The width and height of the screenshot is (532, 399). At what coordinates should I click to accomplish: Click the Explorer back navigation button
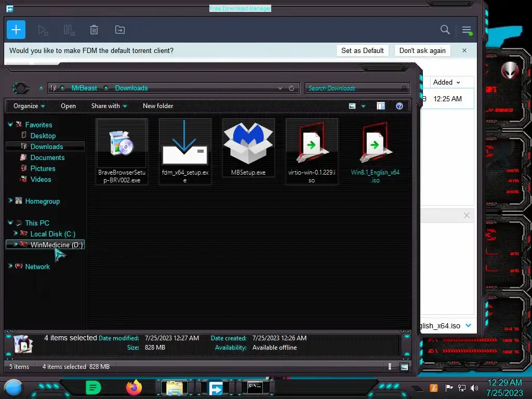click(x=21, y=88)
